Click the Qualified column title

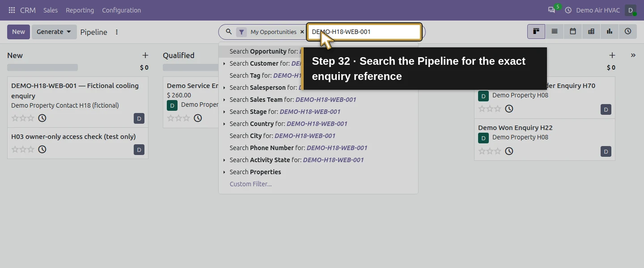(x=178, y=55)
